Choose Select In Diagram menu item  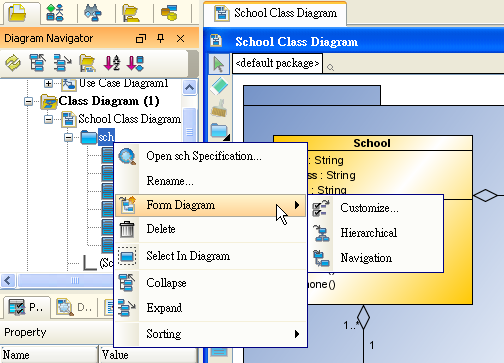[210, 256]
